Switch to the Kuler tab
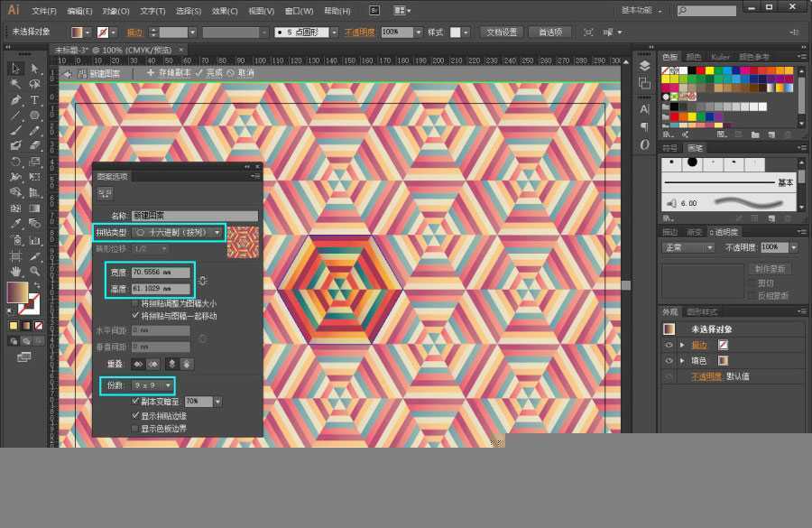This screenshot has width=812, height=528. click(x=721, y=57)
